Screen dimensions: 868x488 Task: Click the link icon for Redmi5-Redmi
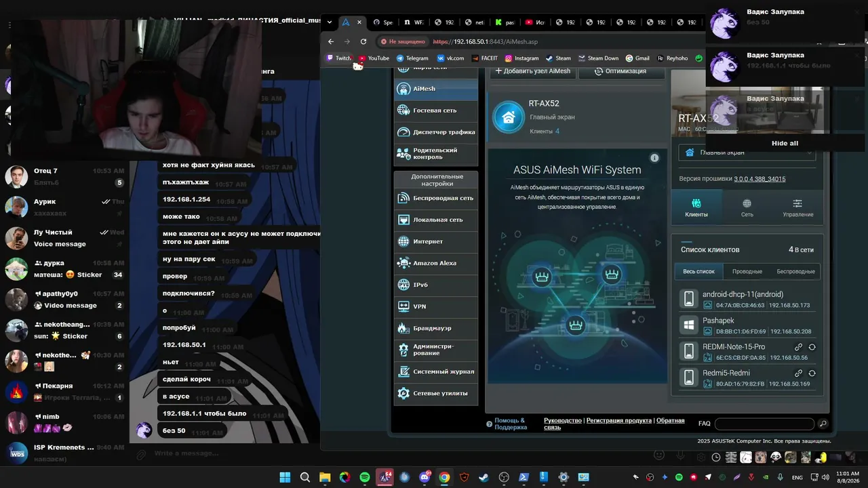[799, 373]
